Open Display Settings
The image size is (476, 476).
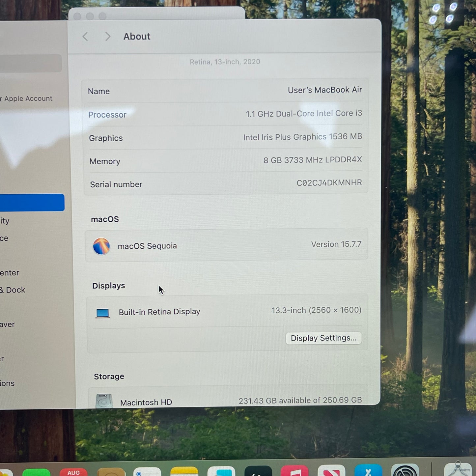coord(323,338)
